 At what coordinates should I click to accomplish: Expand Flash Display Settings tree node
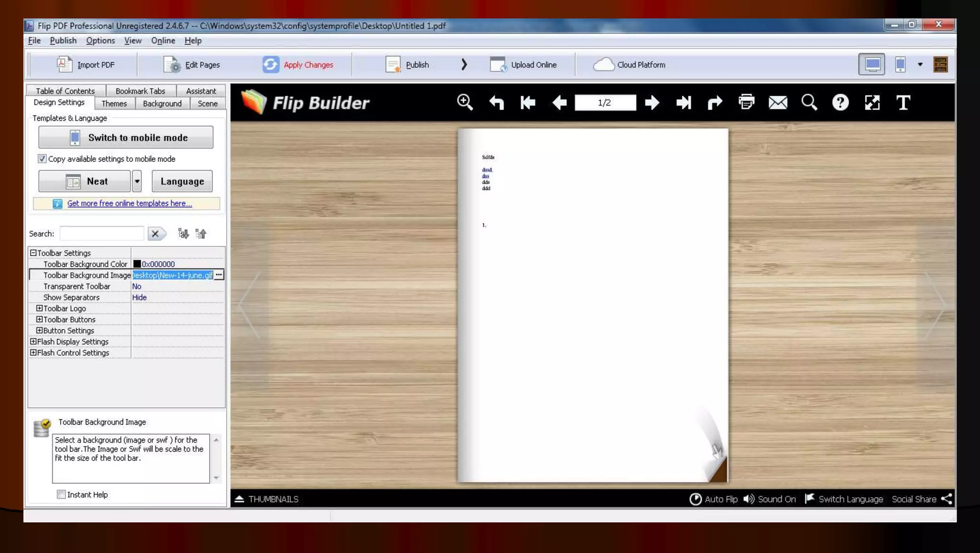click(33, 341)
